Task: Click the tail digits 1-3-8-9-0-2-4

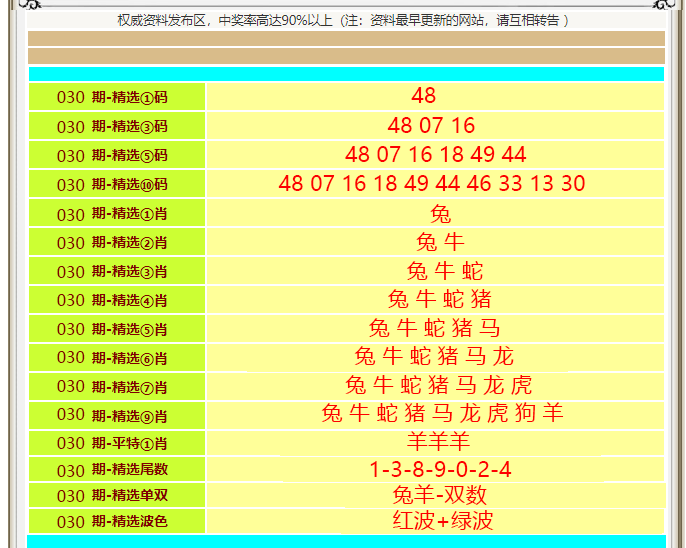Action: click(x=440, y=470)
